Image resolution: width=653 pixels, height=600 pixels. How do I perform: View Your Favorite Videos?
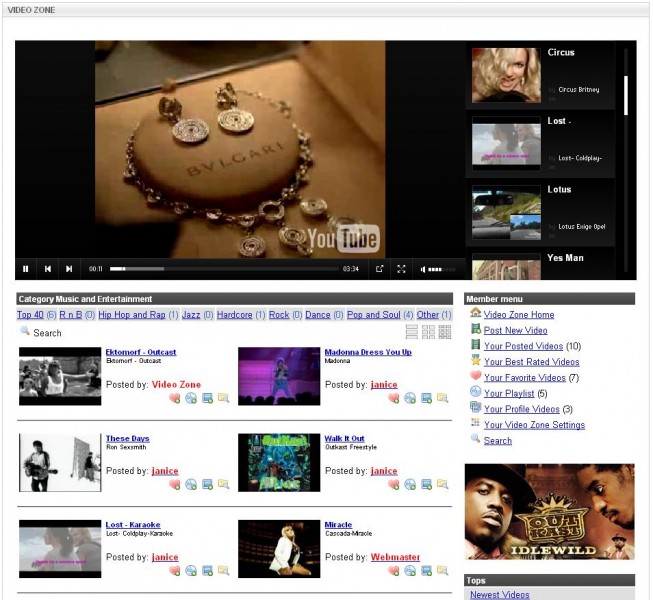point(525,378)
